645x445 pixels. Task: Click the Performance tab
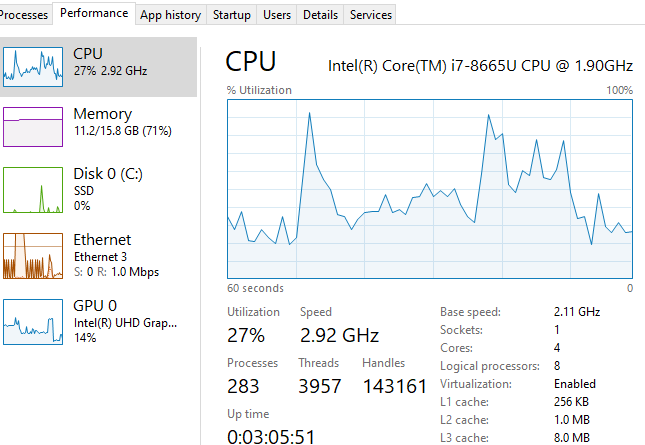tap(94, 13)
